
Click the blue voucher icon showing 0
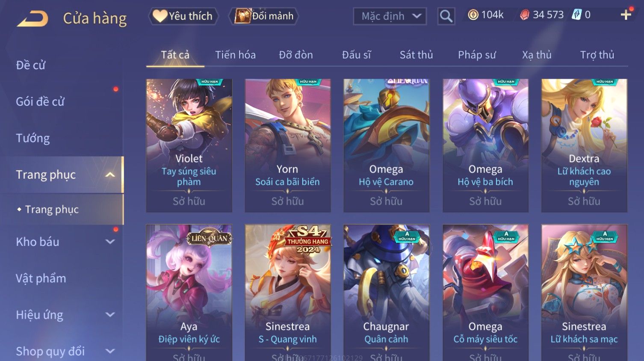(577, 15)
